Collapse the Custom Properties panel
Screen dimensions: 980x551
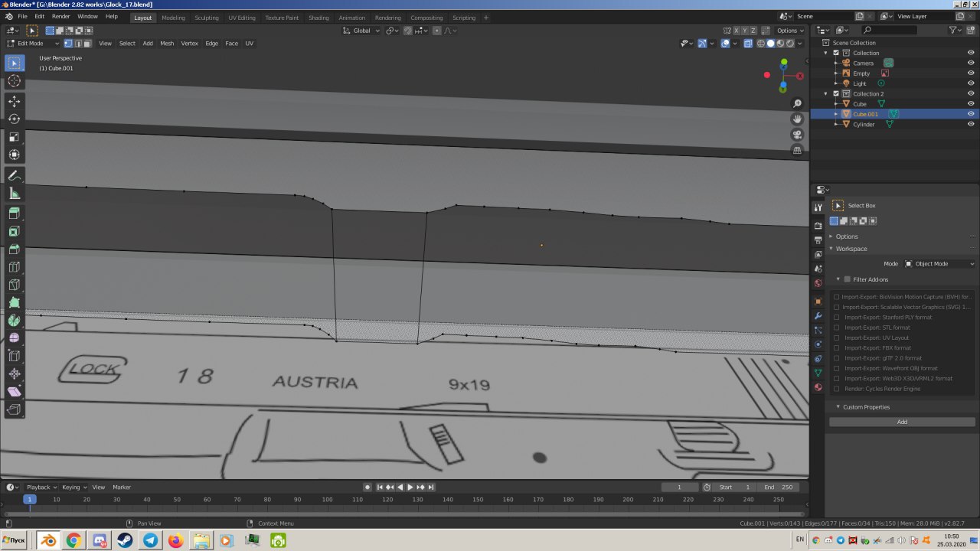(865, 407)
